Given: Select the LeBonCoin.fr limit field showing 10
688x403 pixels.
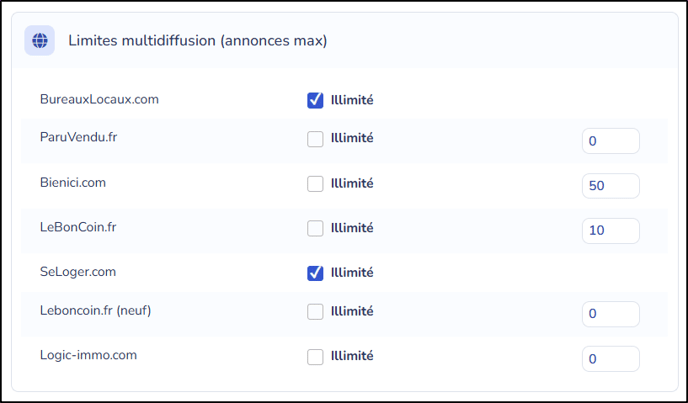Looking at the screenshot, I should (611, 230).
